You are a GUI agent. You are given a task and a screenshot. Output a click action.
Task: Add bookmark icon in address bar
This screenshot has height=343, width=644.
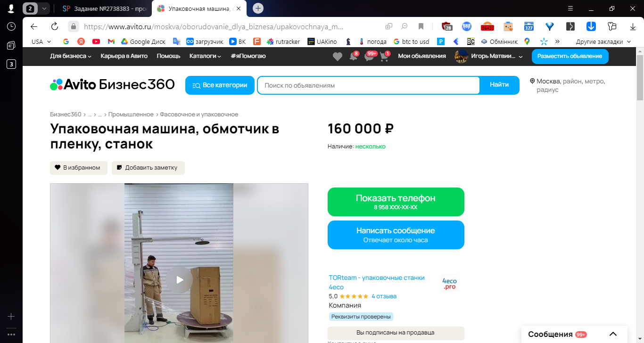tap(421, 26)
